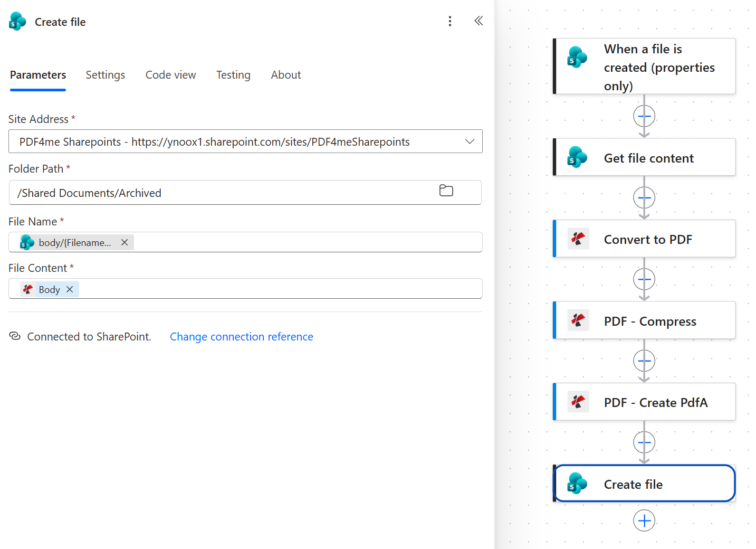Click the Body dynamic content token
756x549 pixels.
tap(49, 289)
